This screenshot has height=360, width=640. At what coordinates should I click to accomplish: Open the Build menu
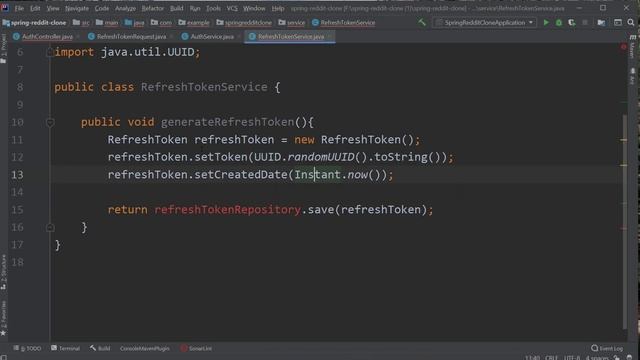coord(177,8)
